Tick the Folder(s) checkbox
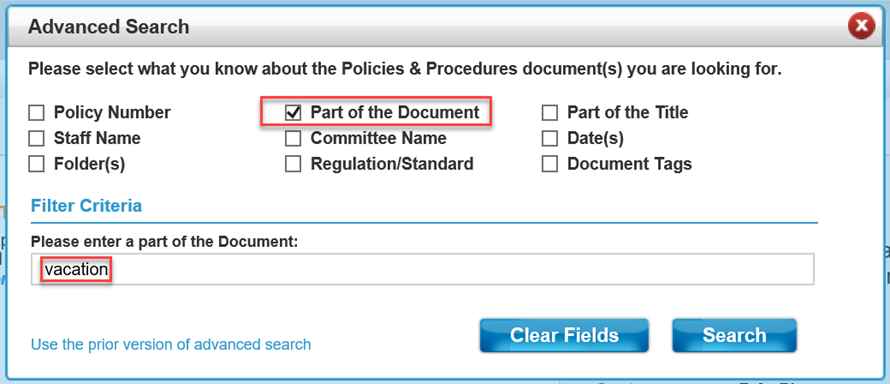This screenshot has width=890, height=384. 36,164
